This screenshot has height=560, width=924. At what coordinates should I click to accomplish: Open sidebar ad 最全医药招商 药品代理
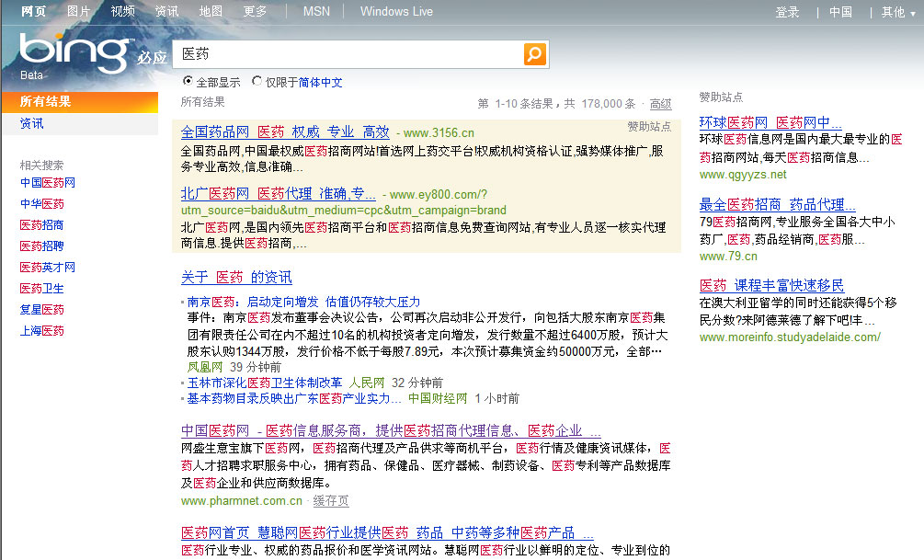coord(777,204)
